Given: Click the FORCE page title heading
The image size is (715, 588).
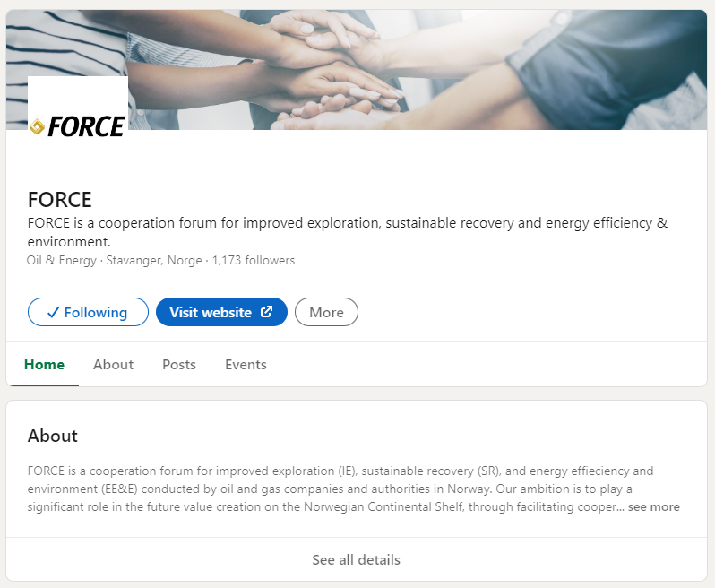Looking at the screenshot, I should [x=60, y=200].
